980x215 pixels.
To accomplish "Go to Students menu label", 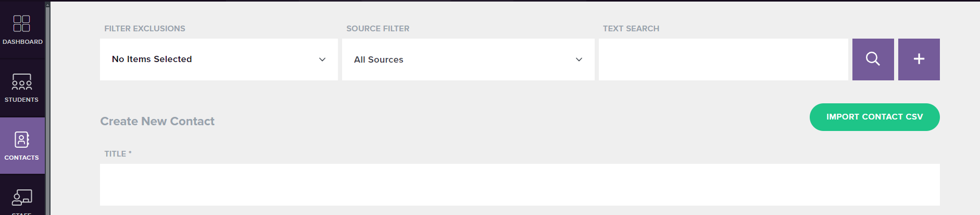I will tap(22, 100).
